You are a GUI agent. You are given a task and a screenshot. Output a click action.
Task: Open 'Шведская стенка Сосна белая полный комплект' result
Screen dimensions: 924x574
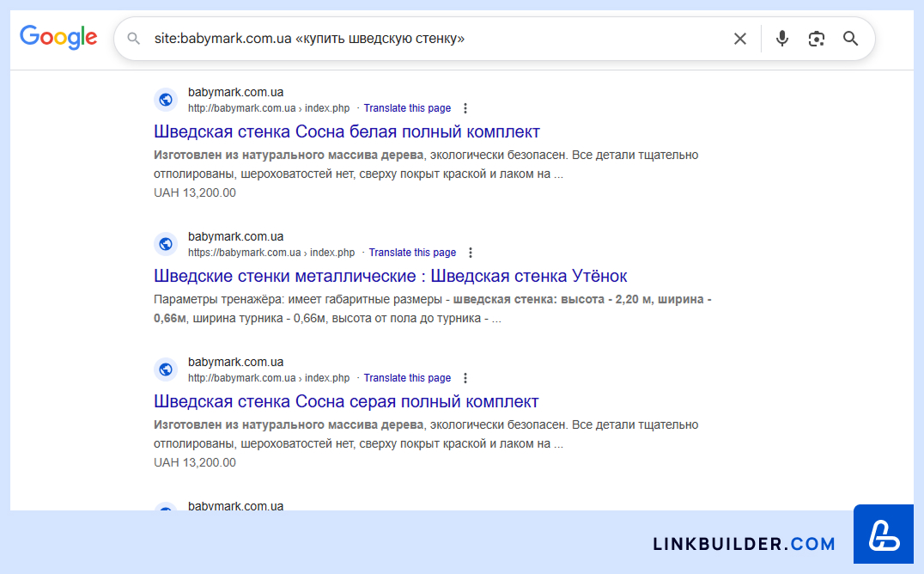coord(347,131)
